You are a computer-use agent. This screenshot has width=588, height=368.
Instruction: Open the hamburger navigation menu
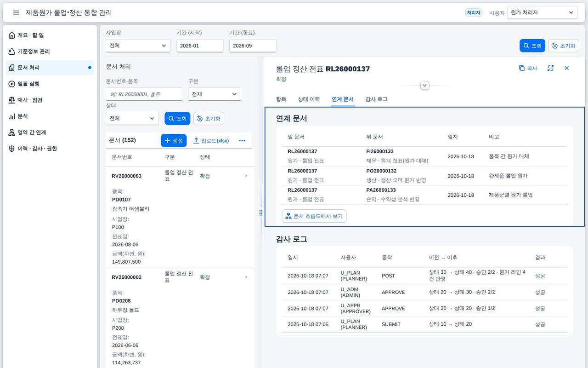(16, 13)
